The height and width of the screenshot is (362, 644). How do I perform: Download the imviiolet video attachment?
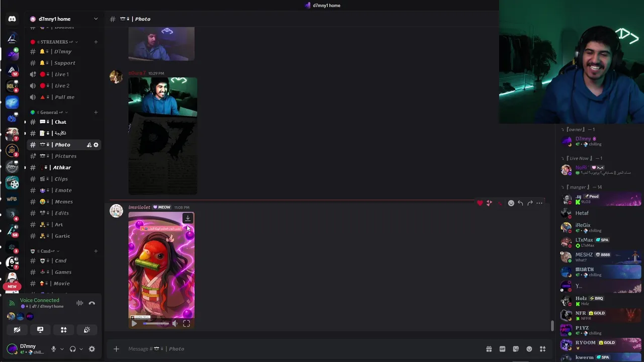[x=188, y=218]
